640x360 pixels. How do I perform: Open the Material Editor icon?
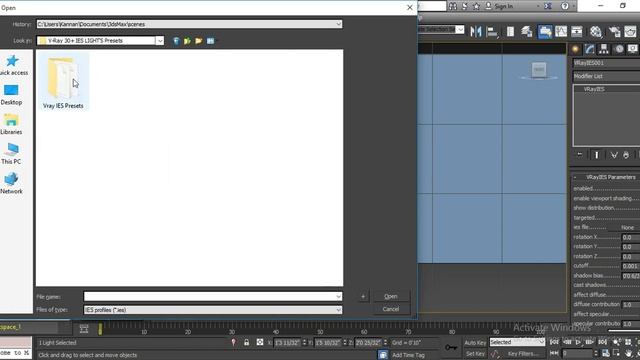coord(596,31)
